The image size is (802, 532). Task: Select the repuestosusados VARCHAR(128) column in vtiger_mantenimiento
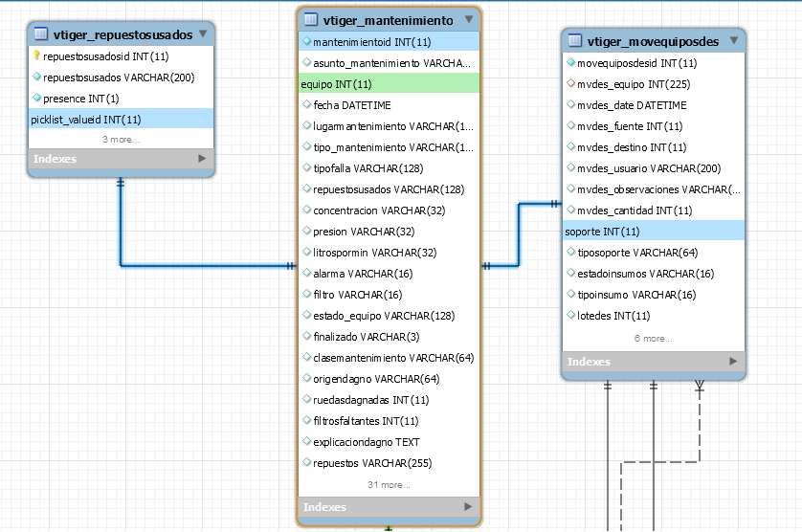point(389,189)
